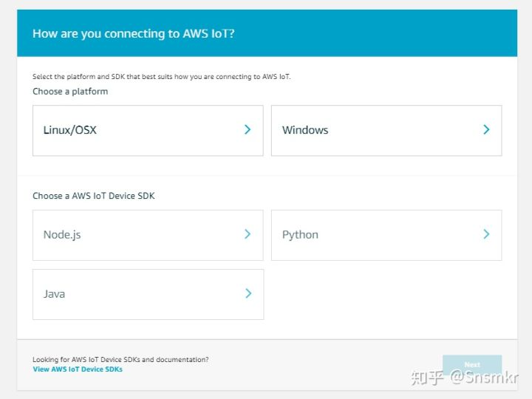This screenshot has height=399, width=532.
Task: Click the Next button
Action: (x=472, y=365)
